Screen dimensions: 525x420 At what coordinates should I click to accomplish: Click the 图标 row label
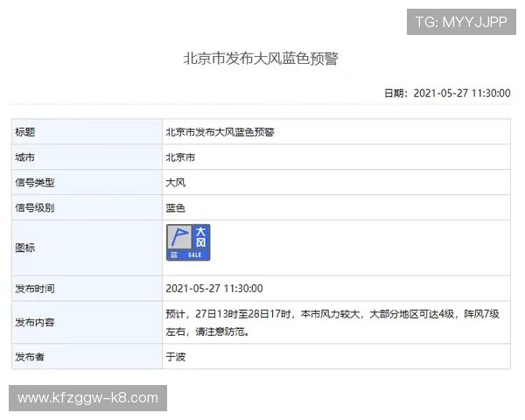(25, 248)
